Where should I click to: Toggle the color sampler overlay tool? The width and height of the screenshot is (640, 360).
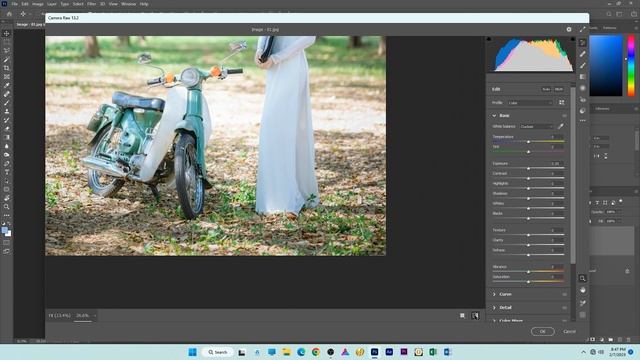click(582, 303)
